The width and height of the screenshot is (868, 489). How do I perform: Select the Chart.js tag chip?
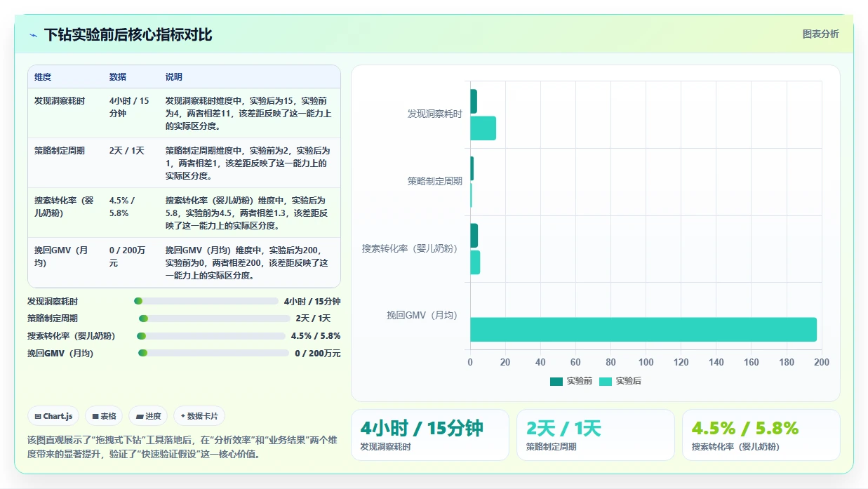point(54,416)
